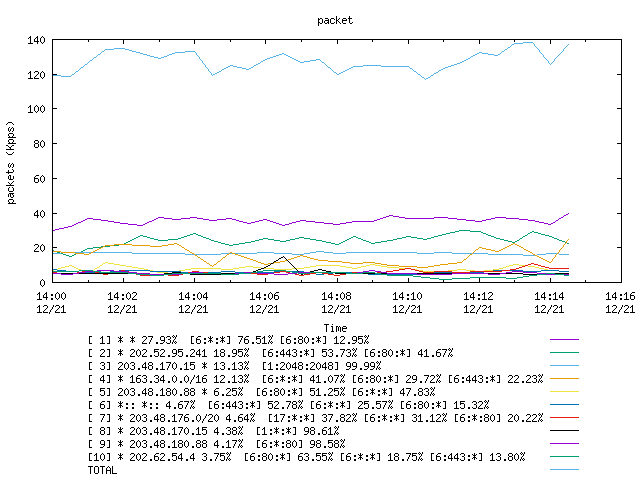Click the y-axis tick value 40
This screenshot has width=640, height=480.
(x=40, y=213)
